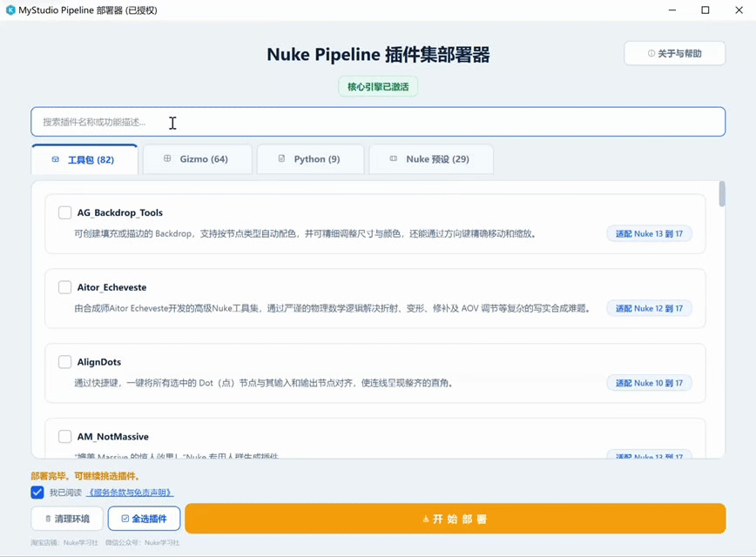Focus the plugin search input field

[x=378, y=122]
